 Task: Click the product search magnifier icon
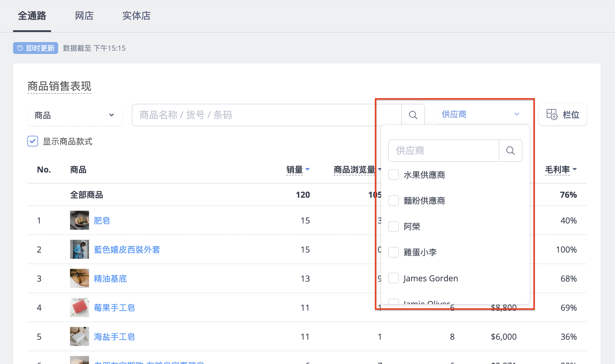413,115
